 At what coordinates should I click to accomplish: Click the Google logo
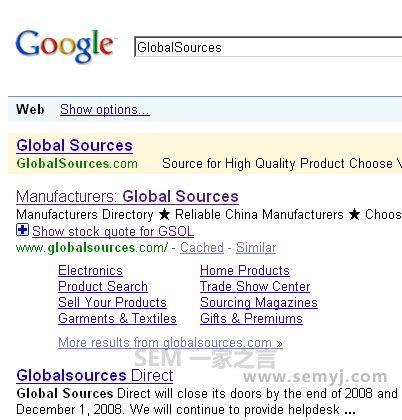tap(65, 46)
